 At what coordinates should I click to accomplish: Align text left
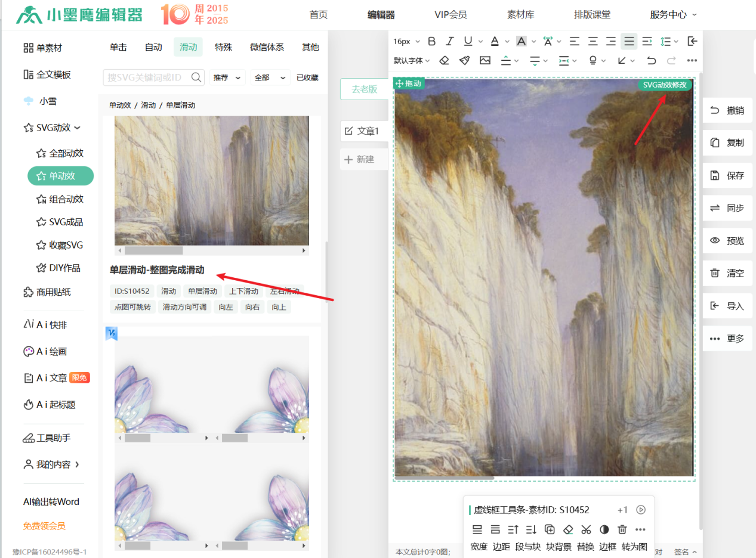574,41
